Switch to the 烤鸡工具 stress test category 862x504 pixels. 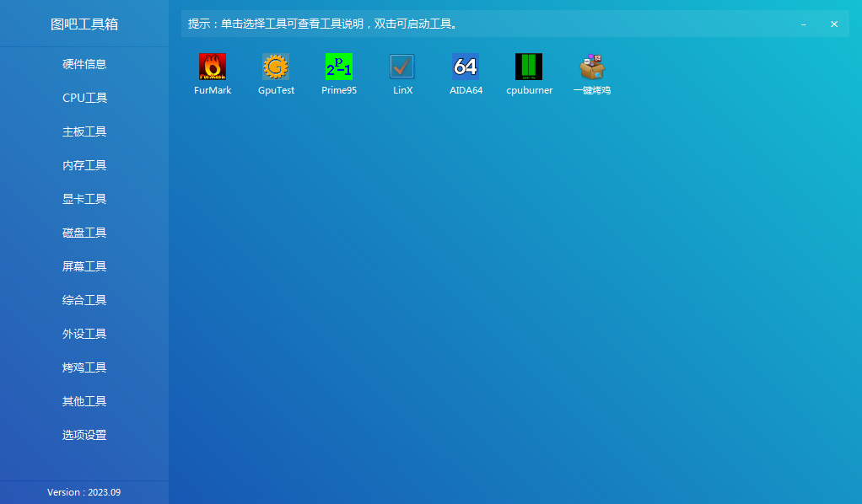pyautogui.click(x=84, y=367)
